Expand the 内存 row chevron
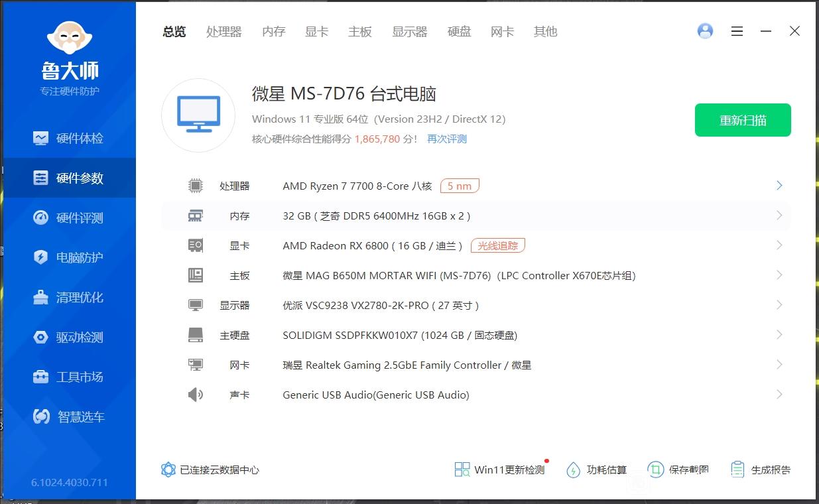 [x=779, y=216]
